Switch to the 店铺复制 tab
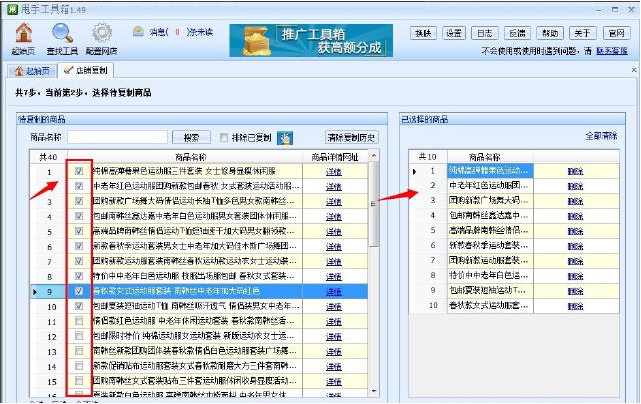Screen dimensions: 641x404 [85, 70]
